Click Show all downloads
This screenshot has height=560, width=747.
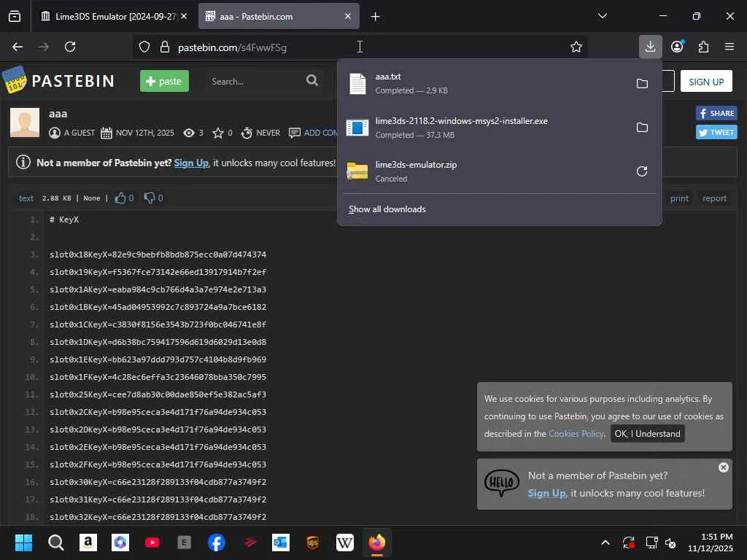tap(387, 209)
